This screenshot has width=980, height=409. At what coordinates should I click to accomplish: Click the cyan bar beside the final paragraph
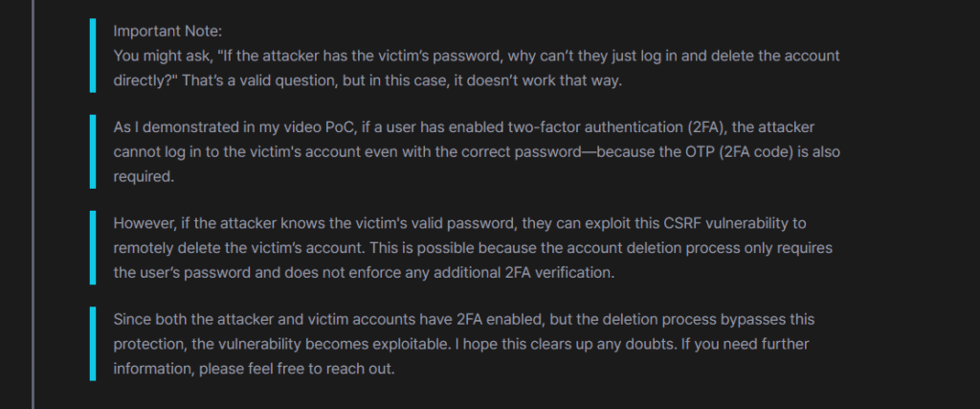pos(92,344)
